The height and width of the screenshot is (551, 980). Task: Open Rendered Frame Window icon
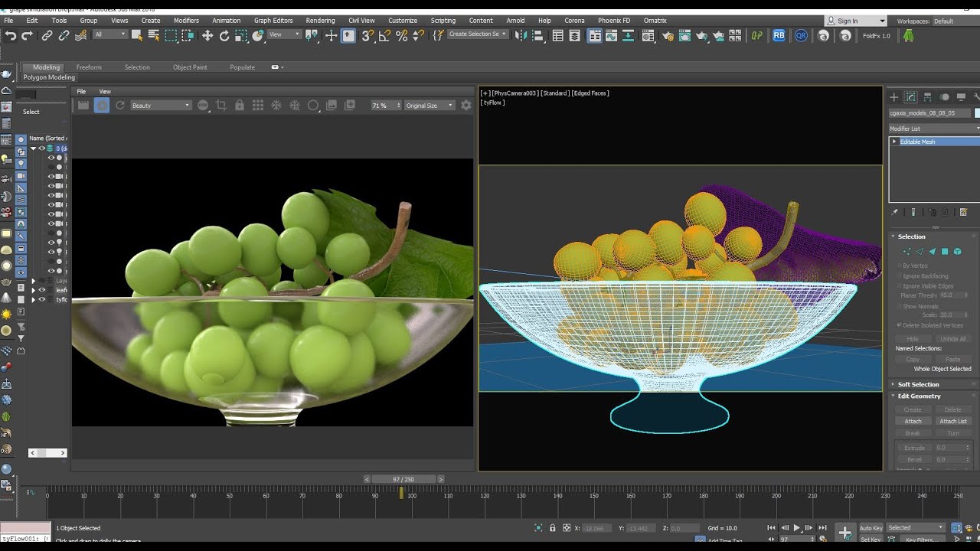point(684,35)
